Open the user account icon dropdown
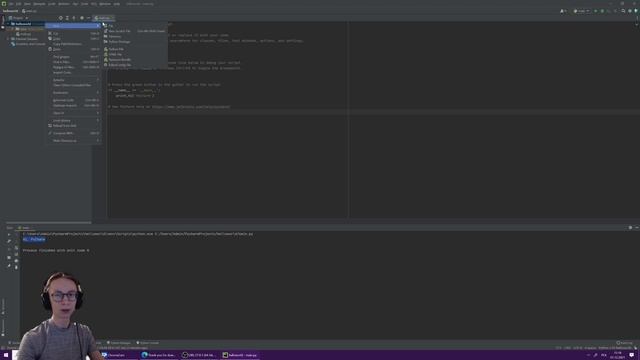This screenshot has height=360, width=640. pos(563,11)
